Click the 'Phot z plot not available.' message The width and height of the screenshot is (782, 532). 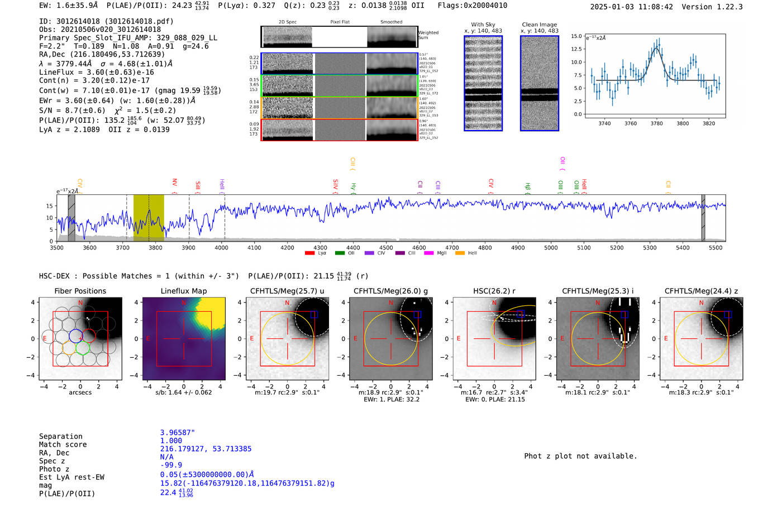pyautogui.click(x=580, y=456)
